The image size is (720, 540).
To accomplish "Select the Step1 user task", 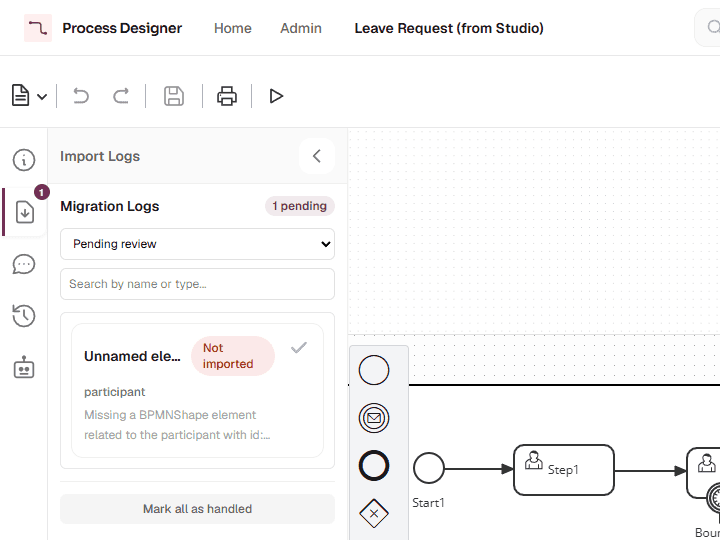I will [563, 470].
